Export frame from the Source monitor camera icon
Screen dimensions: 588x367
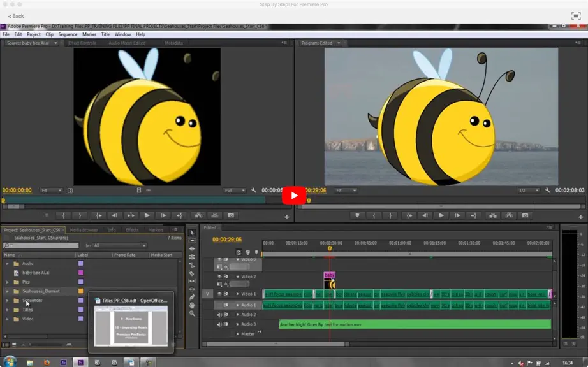[x=231, y=215]
